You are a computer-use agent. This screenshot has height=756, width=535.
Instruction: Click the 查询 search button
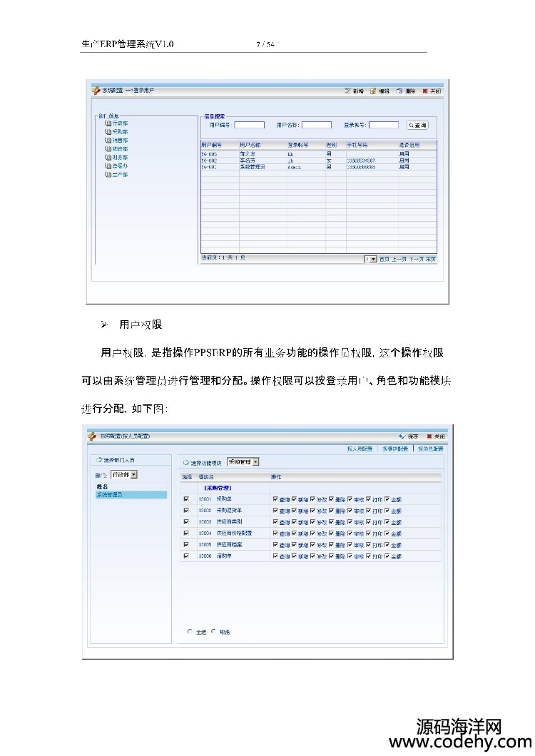tap(417, 126)
